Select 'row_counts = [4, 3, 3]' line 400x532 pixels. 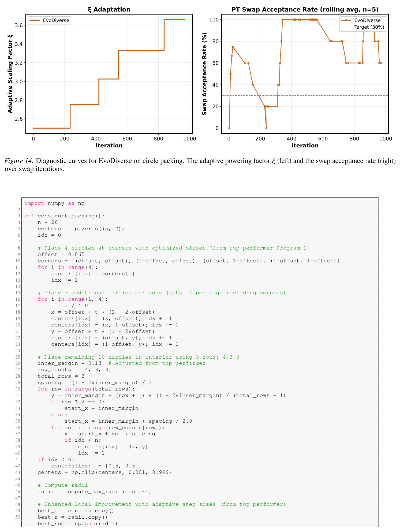pyautogui.click(x=74, y=370)
